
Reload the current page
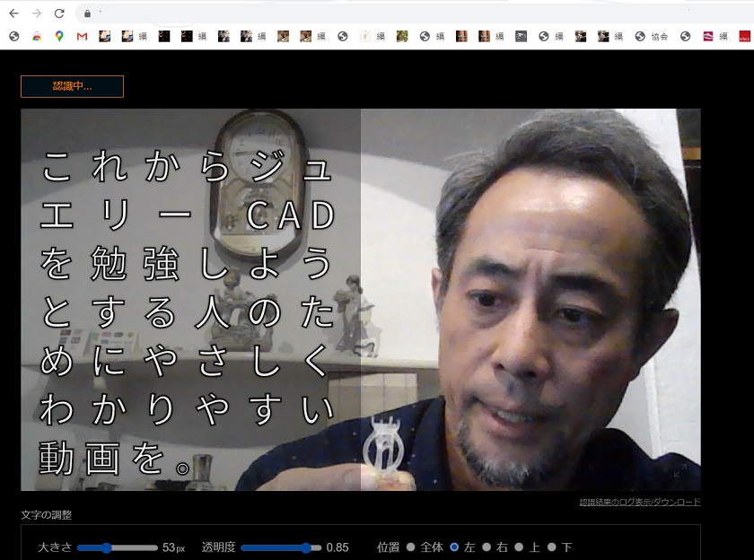59,13
